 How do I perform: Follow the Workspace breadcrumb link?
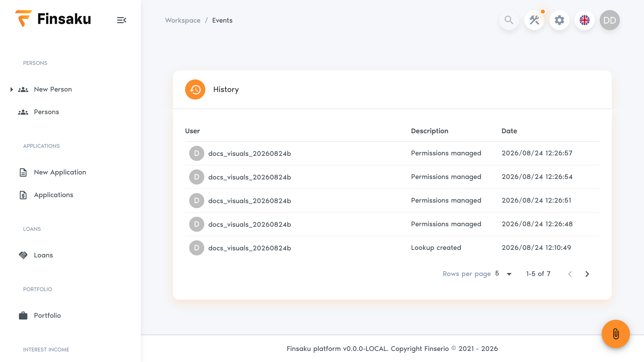point(183,20)
